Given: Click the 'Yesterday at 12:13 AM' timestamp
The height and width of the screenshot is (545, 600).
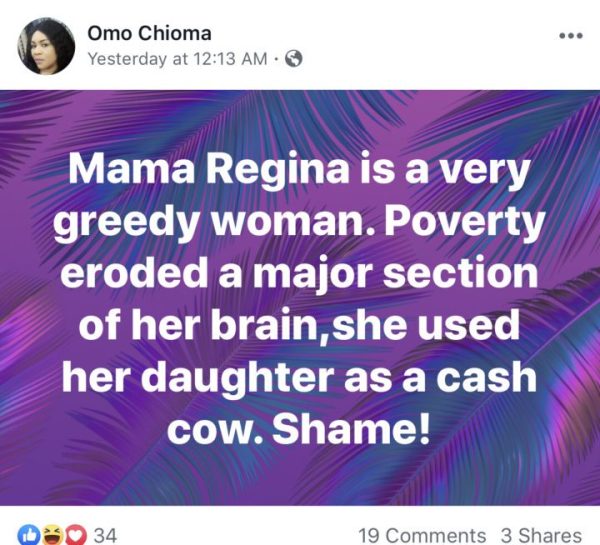Looking at the screenshot, I should [x=177, y=59].
